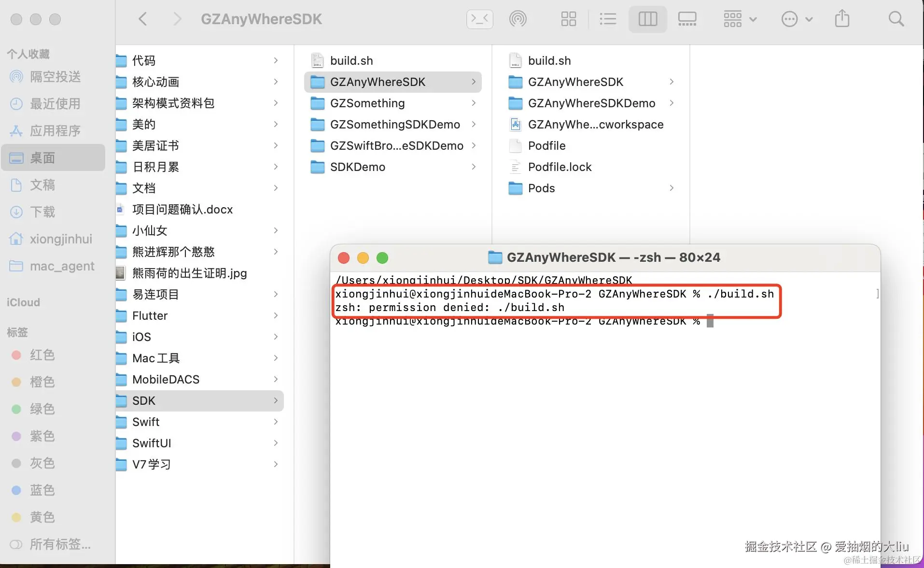Screen dimensions: 924x568
Task: Select the Pods folder
Action: coord(591,188)
